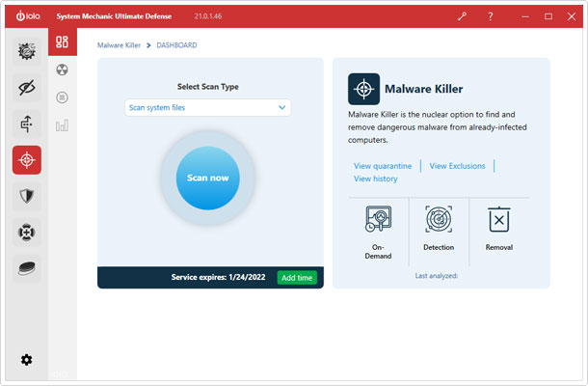Open the View Exclusions link
The width and height of the screenshot is (588, 386).
(x=457, y=166)
